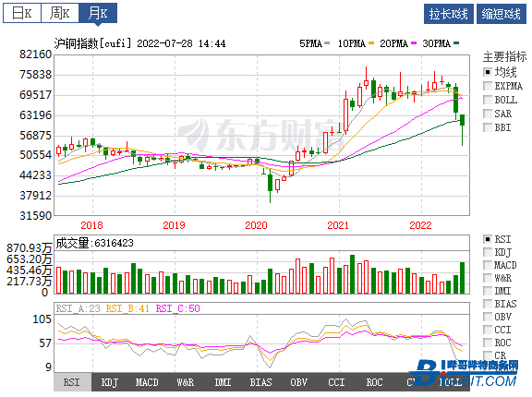This screenshot has width=532, height=397.
Task: Click the 2020 year label on the axis
Action: (257, 225)
